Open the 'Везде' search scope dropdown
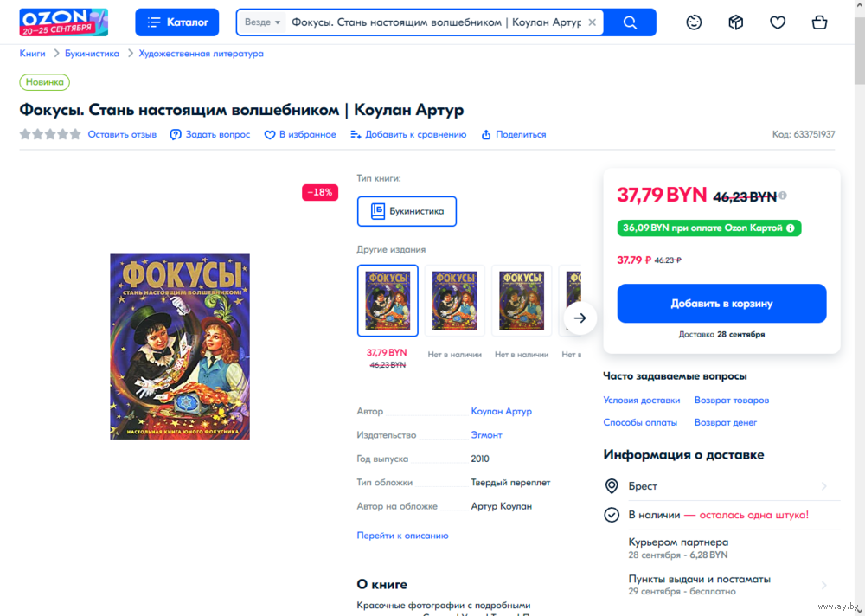 263,22
